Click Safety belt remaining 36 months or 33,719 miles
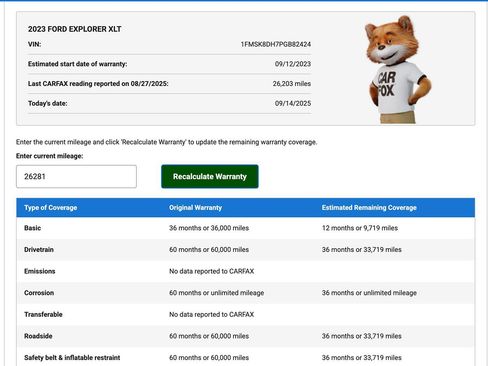Screen dimensions: 488x366 click(362, 358)
